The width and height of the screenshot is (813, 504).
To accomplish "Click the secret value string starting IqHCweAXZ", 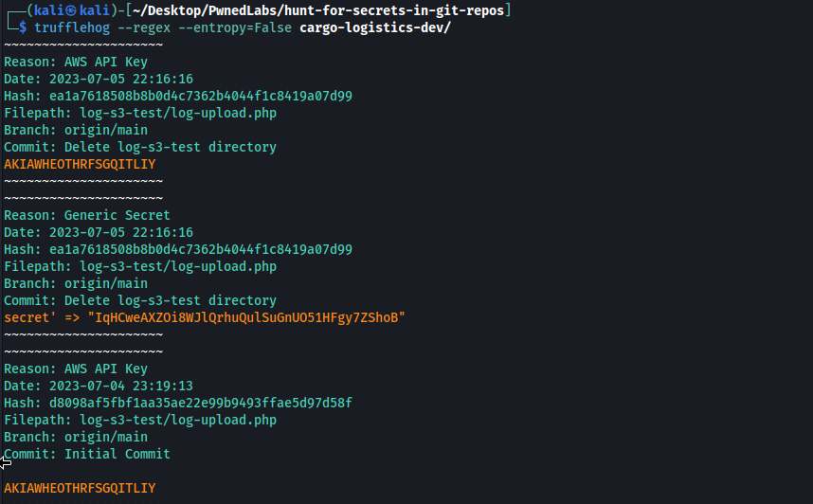I will click(x=246, y=318).
